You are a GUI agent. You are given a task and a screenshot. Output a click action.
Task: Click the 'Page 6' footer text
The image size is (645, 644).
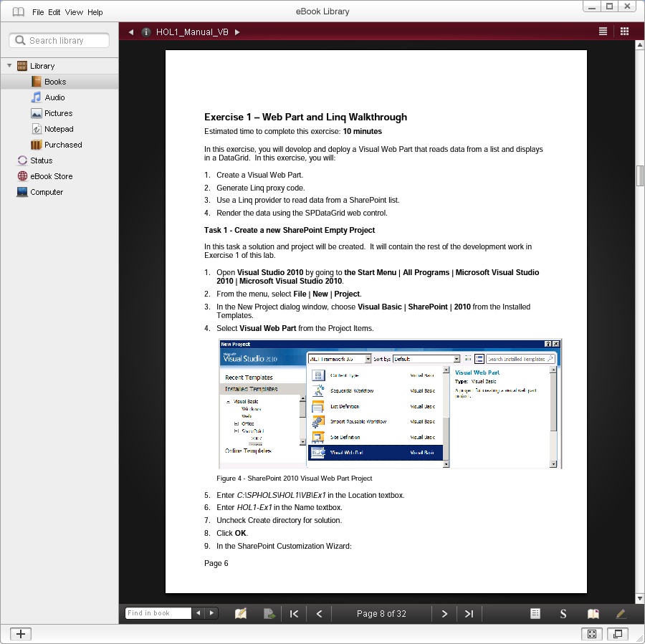pos(216,563)
